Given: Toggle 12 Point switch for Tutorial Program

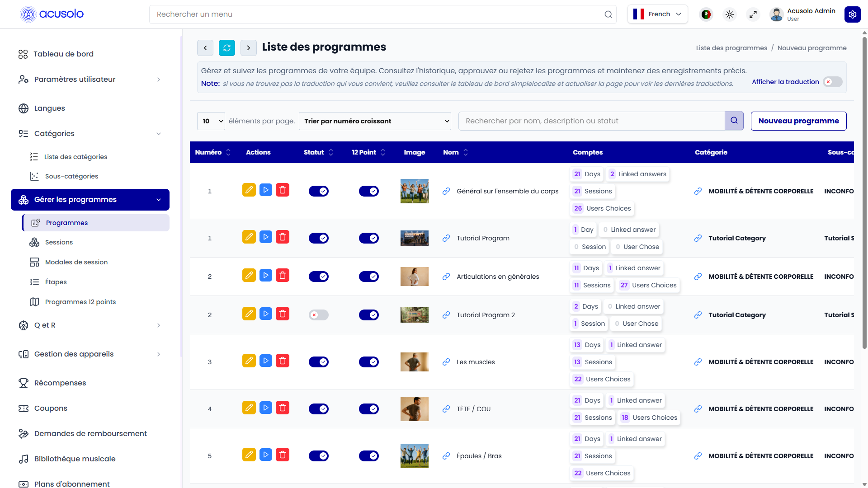Looking at the screenshot, I should point(369,238).
